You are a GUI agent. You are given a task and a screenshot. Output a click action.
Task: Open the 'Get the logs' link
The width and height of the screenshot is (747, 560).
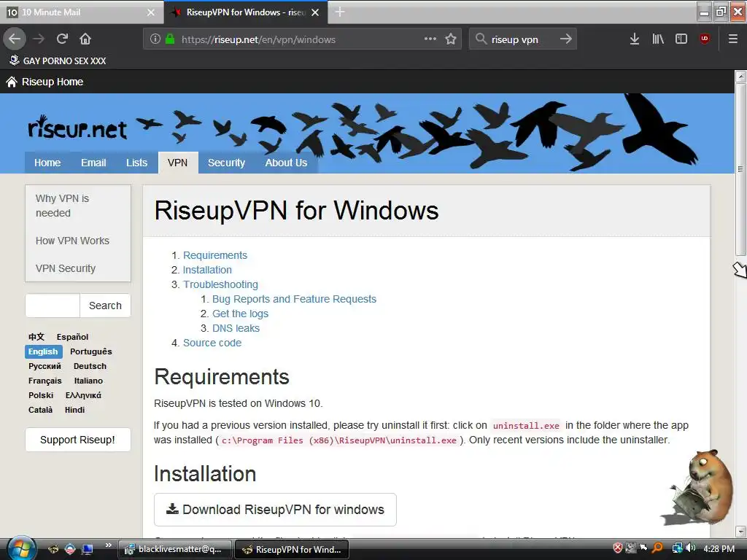click(x=241, y=314)
